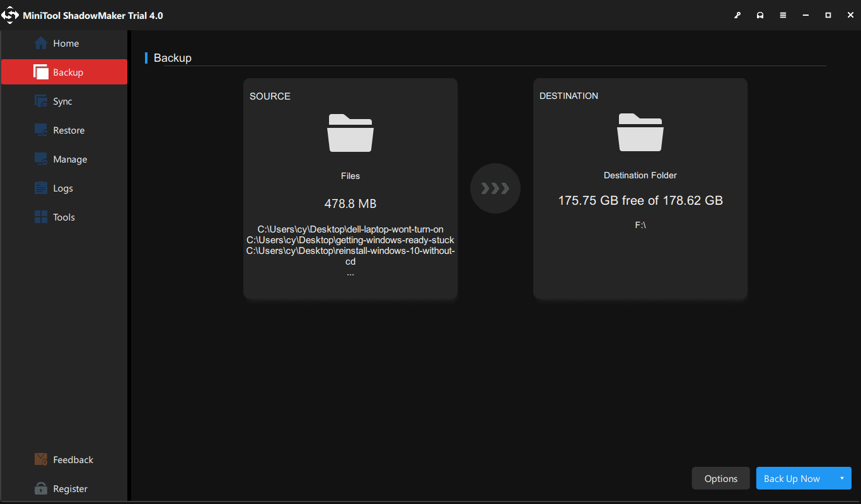Viewport: 861px width, 504px height.
Task: Click the reinstall-windows-10-without-cd path
Action: point(350,256)
